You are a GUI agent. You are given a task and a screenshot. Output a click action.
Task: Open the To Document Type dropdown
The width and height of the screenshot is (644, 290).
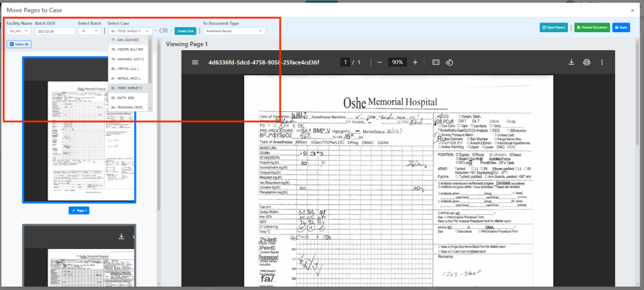(234, 31)
